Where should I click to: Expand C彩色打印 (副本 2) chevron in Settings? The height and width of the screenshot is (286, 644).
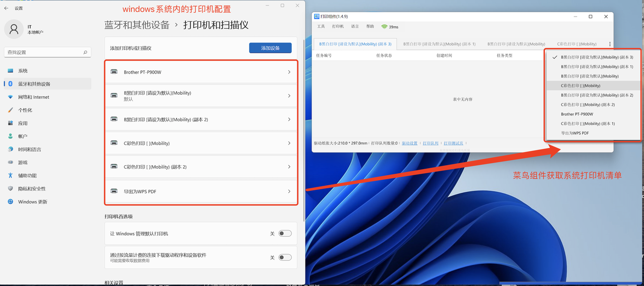289,167
